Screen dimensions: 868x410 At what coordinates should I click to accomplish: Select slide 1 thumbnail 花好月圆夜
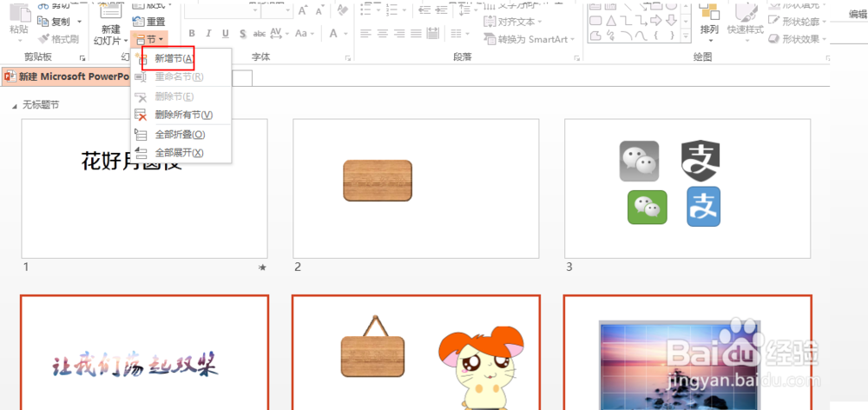point(144,188)
